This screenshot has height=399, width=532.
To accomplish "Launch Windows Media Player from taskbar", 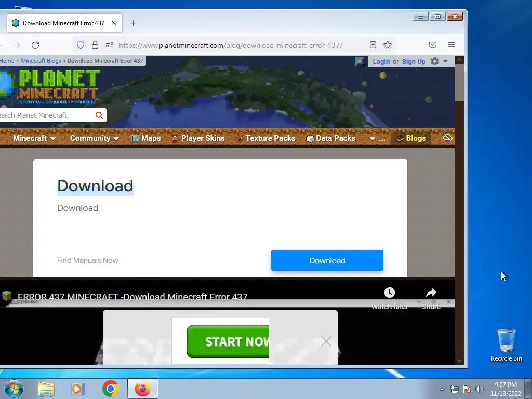I will coord(78,389).
